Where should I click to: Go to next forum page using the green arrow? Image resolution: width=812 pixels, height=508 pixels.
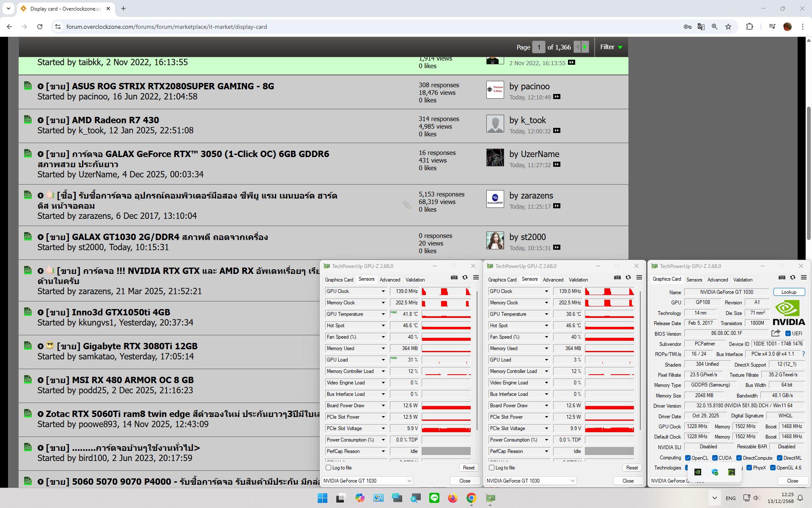tap(585, 47)
